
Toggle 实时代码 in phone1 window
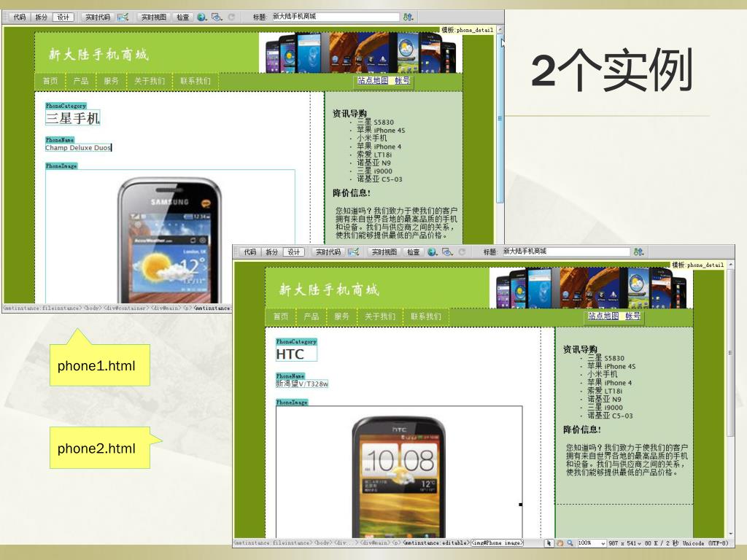click(98, 17)
